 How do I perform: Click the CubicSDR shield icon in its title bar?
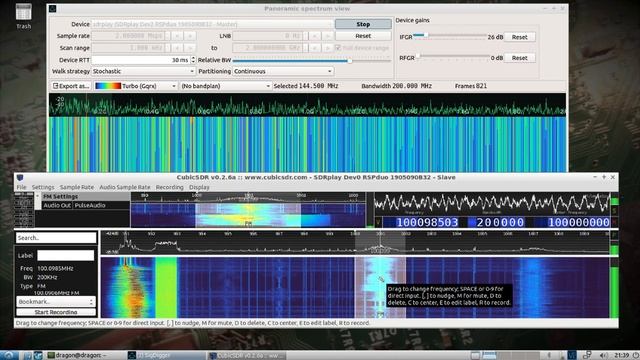20,178
